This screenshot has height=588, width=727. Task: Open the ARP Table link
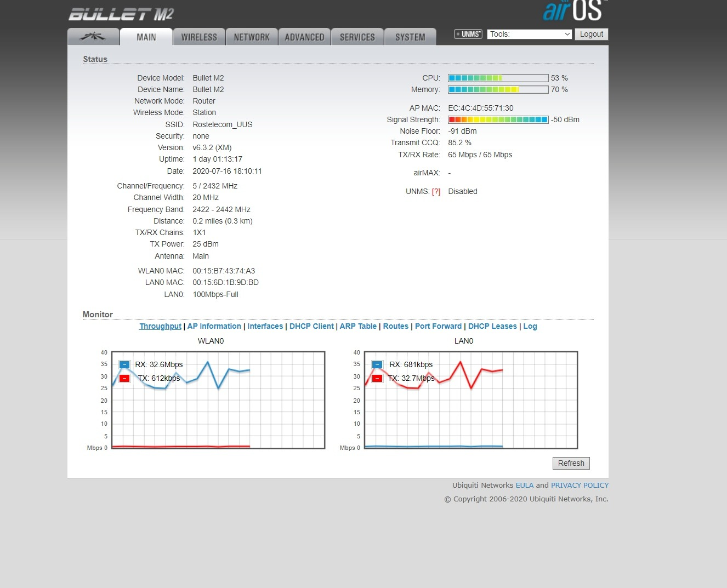tap(358, 326)
